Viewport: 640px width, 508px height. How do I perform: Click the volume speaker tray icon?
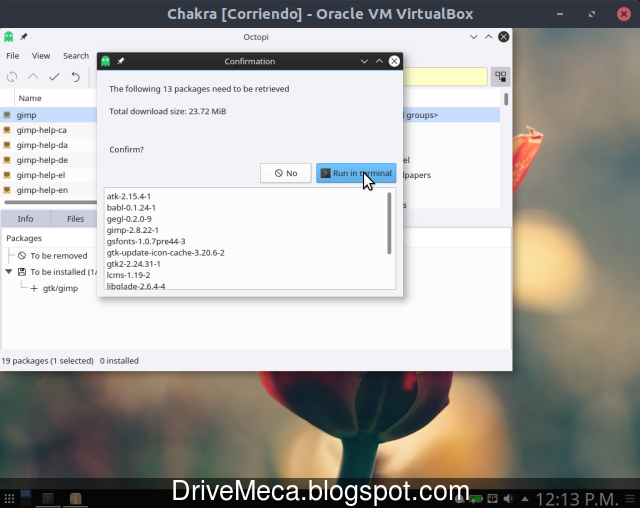[509, 499]
